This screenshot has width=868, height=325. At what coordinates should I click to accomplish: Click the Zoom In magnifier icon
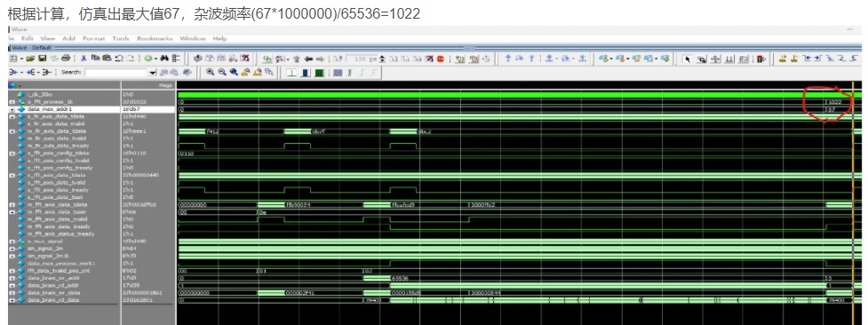coord(210,72)
